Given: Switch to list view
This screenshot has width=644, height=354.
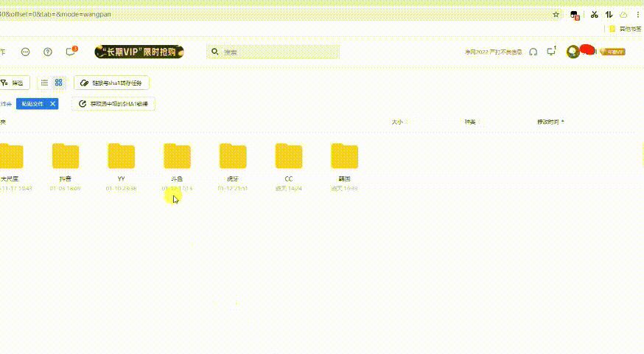Looking at the screenshot, I should click(45, 83).
